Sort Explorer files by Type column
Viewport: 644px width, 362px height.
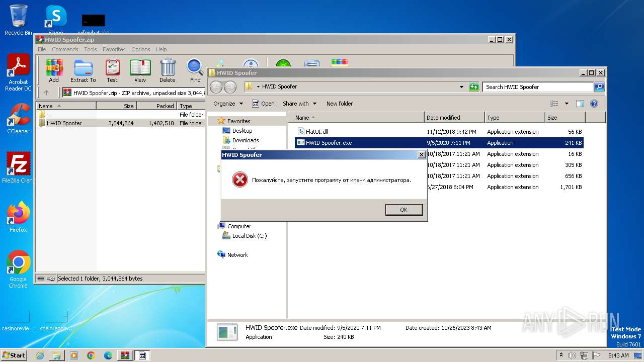coord(515,118)
